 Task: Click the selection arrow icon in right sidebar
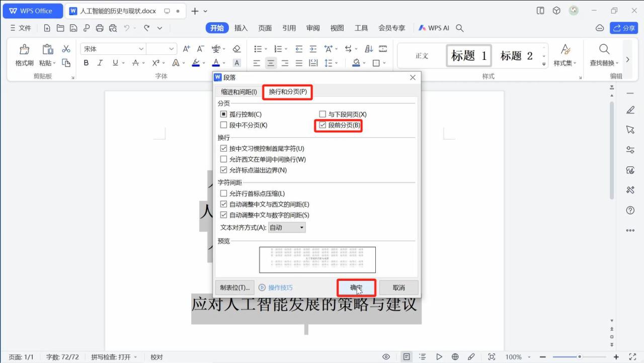coord(630,130)
